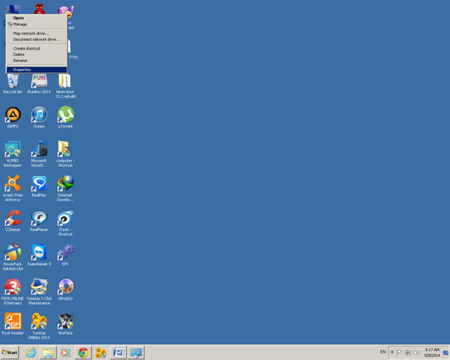Select the avast! Free Antivirus icon
The image size is (450, 360).
coord(13,188)
